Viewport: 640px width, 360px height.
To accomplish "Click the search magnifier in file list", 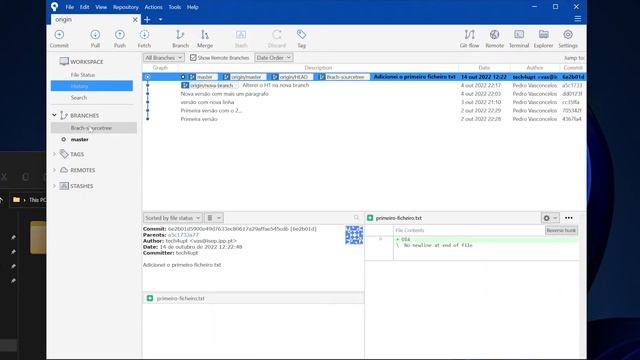I will coord(356,218).
